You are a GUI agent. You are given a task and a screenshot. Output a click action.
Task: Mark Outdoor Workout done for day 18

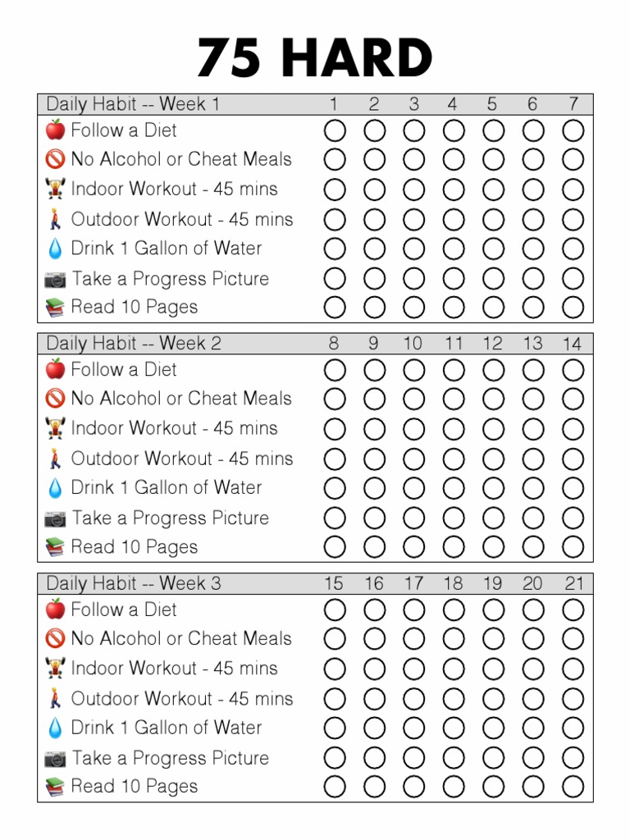pyautogui.click(x=454, y=699)
